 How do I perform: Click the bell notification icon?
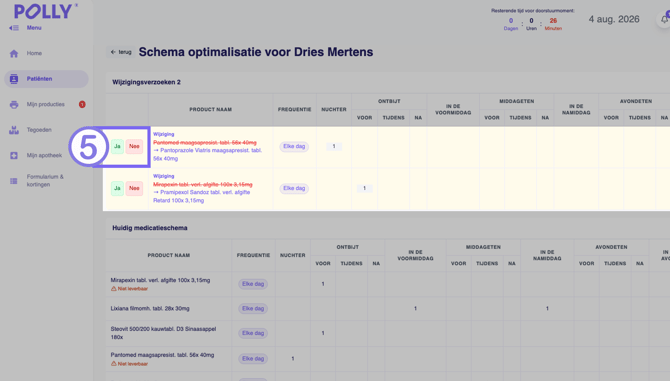coord(664,19)
